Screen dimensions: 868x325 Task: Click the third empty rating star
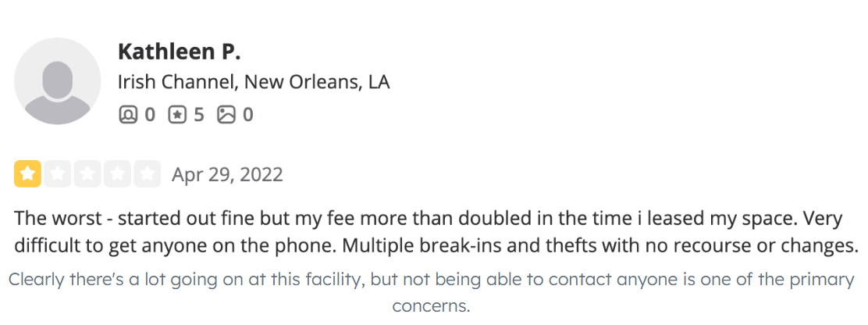(87, 174)
